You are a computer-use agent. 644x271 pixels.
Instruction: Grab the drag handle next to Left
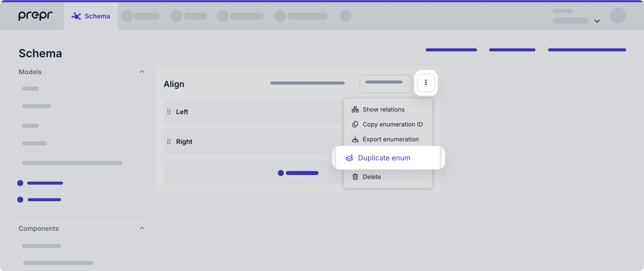[x=169, y=112]
